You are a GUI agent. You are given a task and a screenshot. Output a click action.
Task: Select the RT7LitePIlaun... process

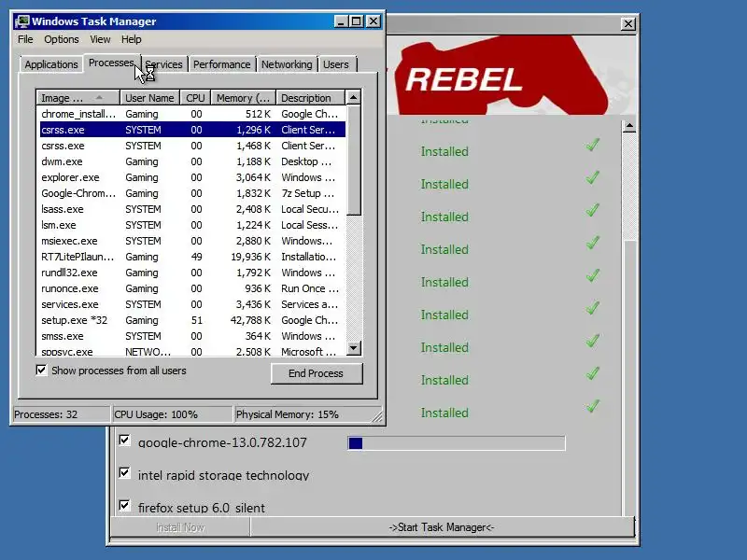pos(190,257)
